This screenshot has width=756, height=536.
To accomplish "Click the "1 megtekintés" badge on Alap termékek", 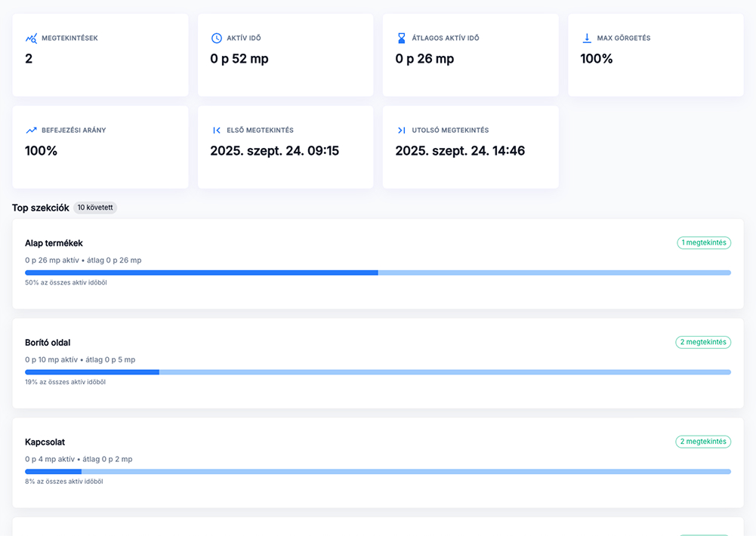I will click(x=704, y=243).
